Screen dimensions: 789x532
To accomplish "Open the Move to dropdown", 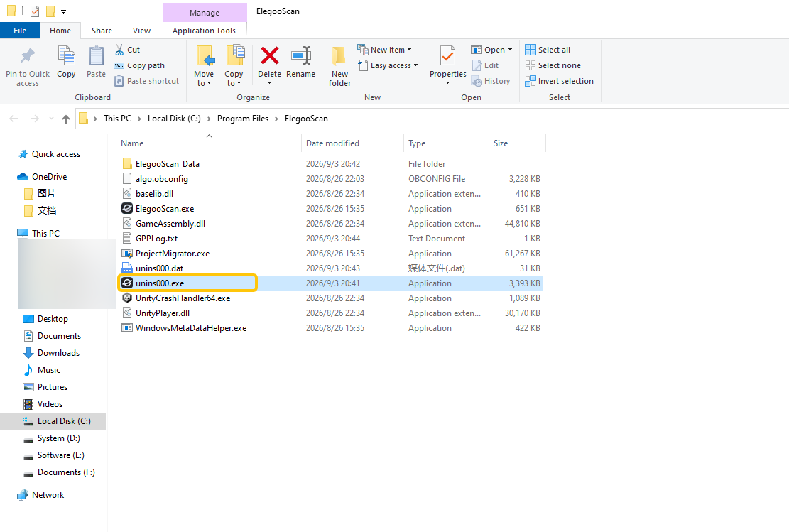I will point(204,66).
